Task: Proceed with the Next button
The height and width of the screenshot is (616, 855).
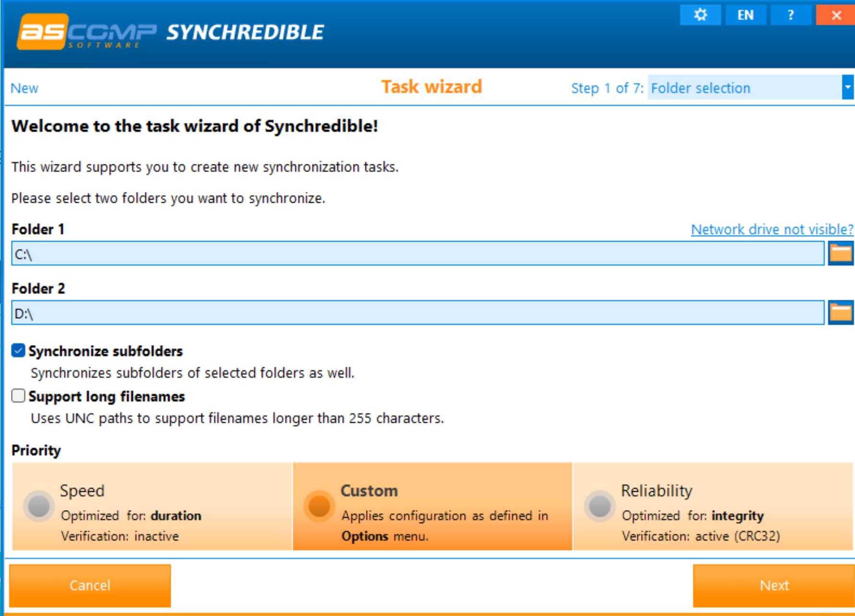Action: click(x=773, y=586)
